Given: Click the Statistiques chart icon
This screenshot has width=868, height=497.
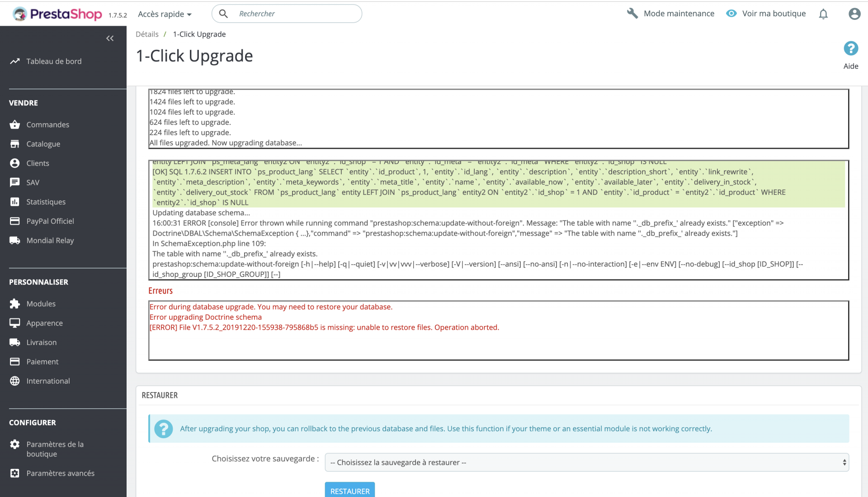Looking at the screenshot, I should (15, 202).
